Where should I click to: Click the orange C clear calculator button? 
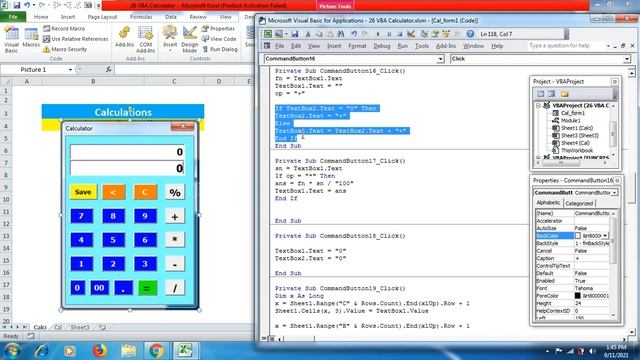tap(145, 192)
